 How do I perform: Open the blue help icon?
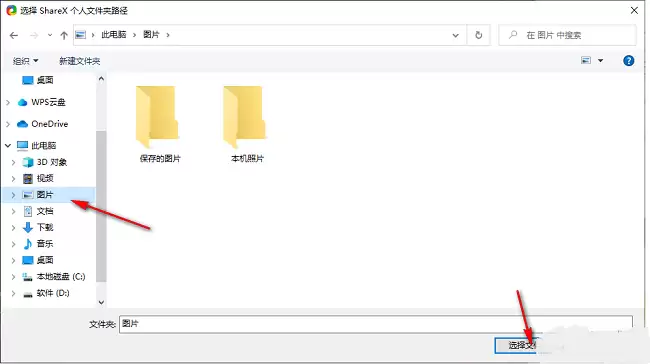[x=628, y=61]
